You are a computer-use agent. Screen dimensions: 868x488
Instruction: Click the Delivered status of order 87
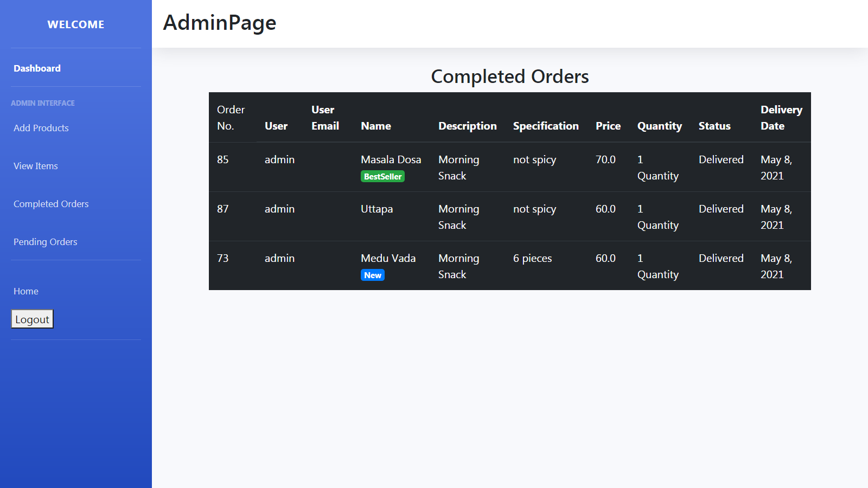point(721,209)
